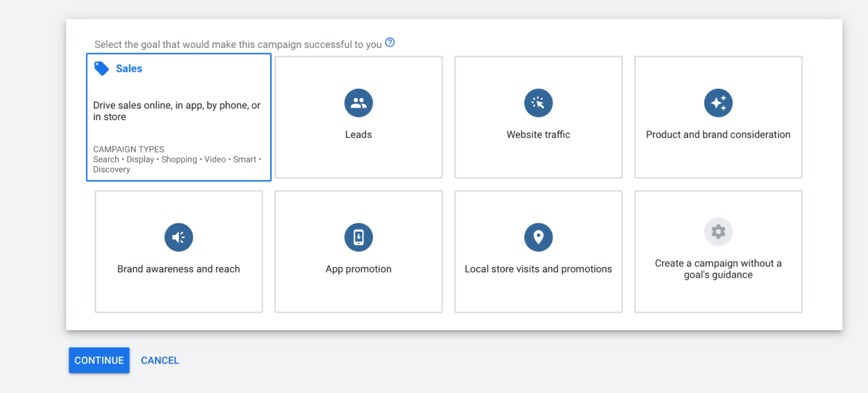Click the Brand awareness megaphone icon
Screen dimensions: 868x393
pos(179,237)
